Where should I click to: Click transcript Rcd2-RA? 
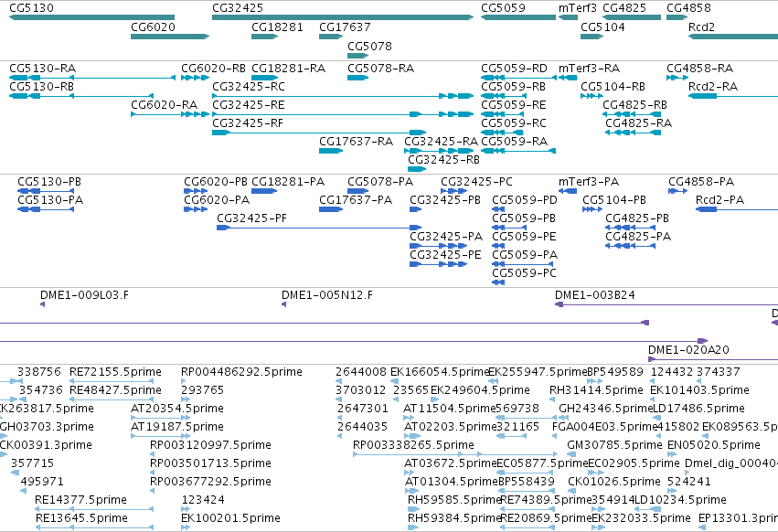click(x=733, y=96)
